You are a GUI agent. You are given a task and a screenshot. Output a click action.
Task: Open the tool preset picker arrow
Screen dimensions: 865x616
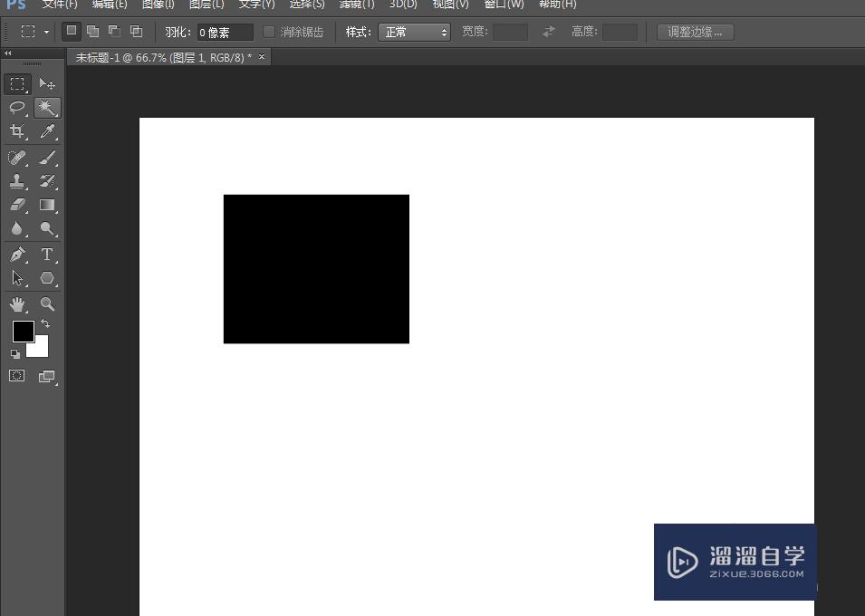46,32
